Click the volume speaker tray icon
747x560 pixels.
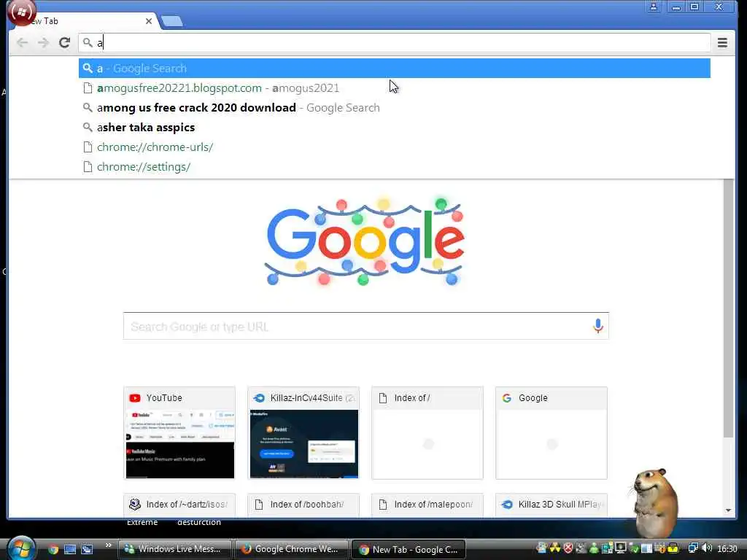pyautogui.click(x=707, y=548)
